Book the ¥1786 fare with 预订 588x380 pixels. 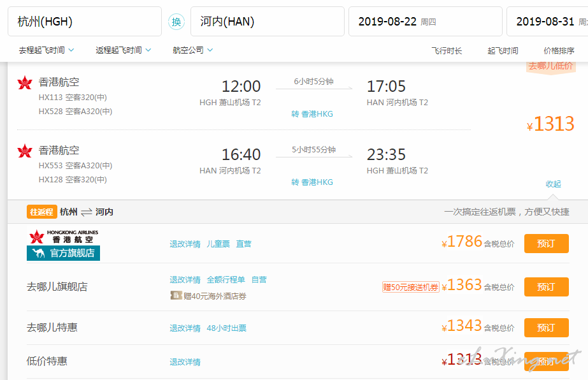pyautogui.click(x=547, y=244)
